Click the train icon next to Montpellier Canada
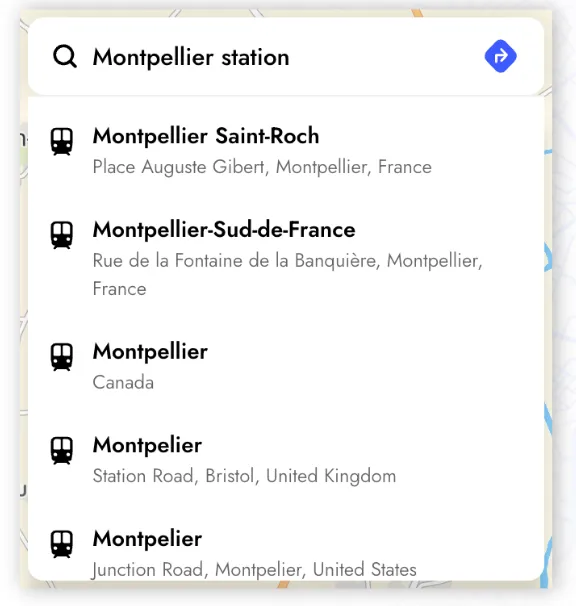 point(62,357)
